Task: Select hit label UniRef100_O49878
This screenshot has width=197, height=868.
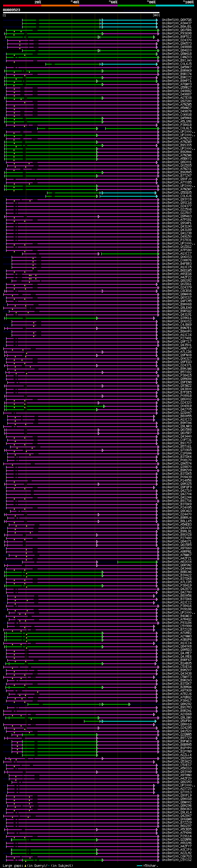Action: click(x=177, y=111)
